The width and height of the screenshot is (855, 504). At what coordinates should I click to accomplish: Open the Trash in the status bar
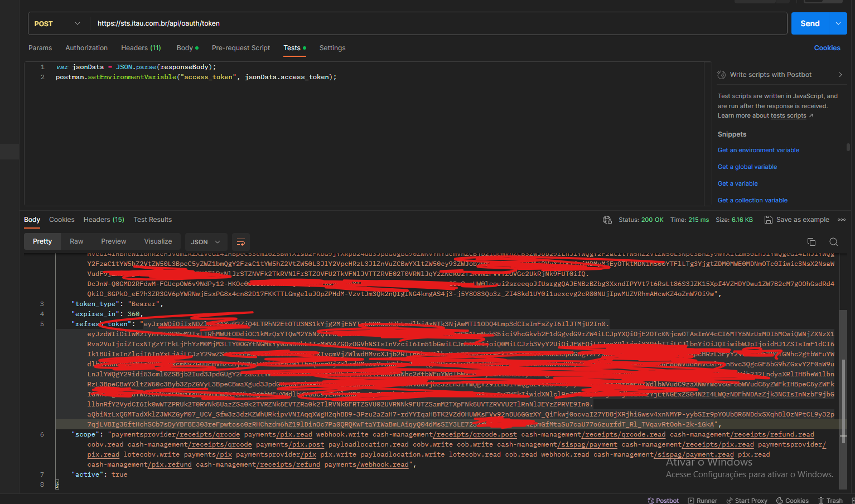coord(830,501)
